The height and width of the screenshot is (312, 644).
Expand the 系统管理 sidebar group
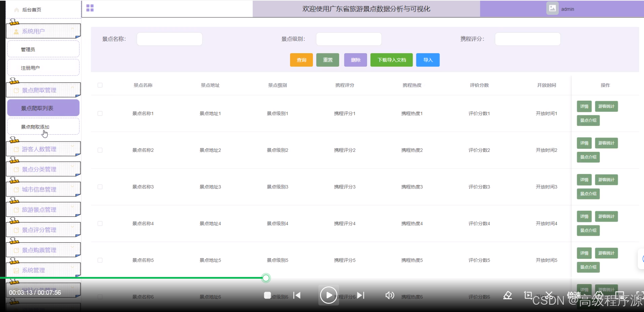point(43,270)
